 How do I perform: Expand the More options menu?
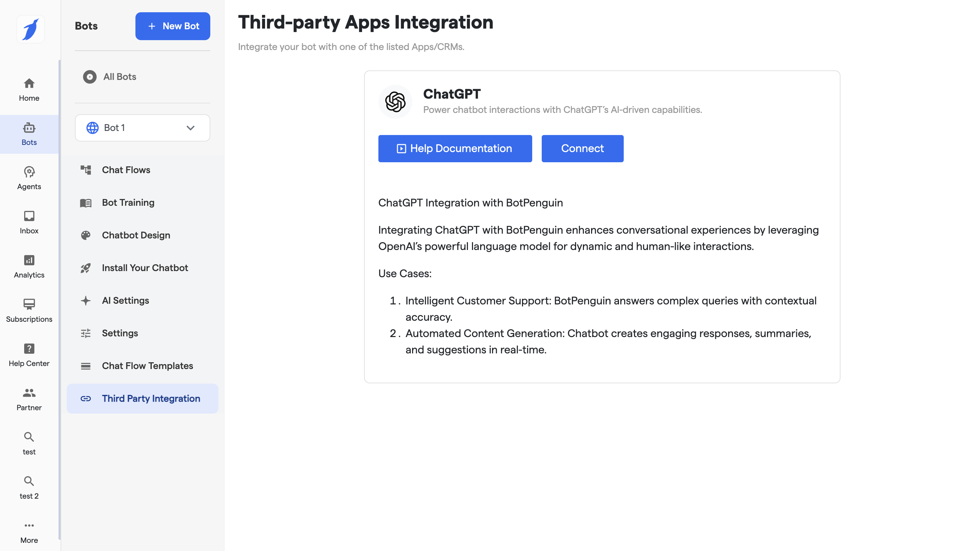click(x=29, y=532)
